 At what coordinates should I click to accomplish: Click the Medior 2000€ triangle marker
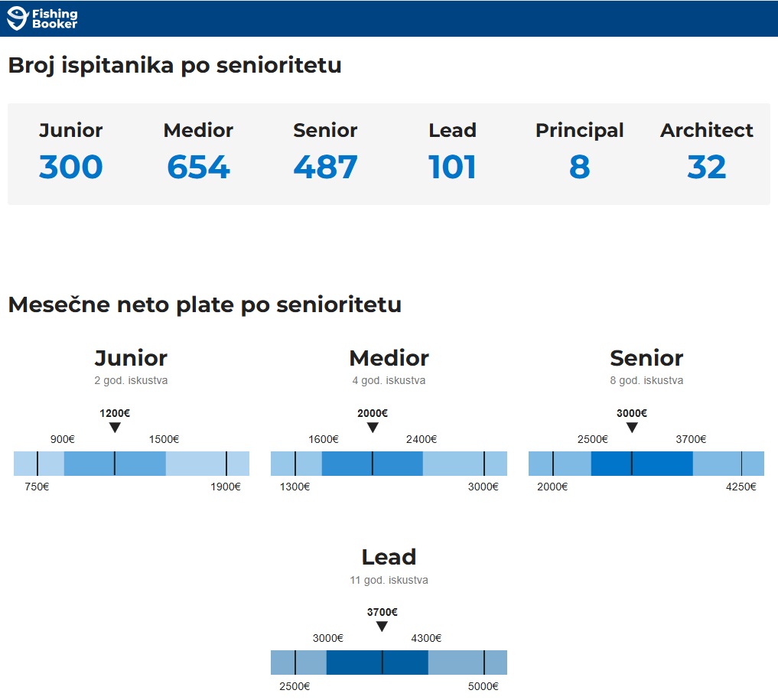pos(373,428)
